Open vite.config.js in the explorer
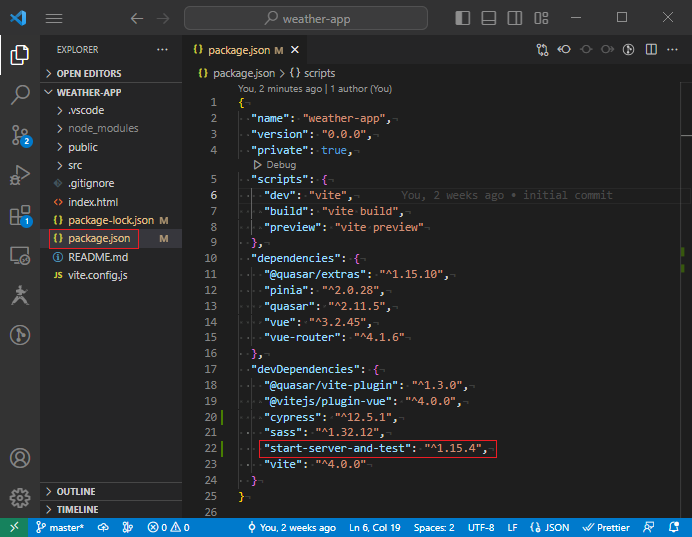The width and height of the screenshot is (692, 537). point(111,275)
